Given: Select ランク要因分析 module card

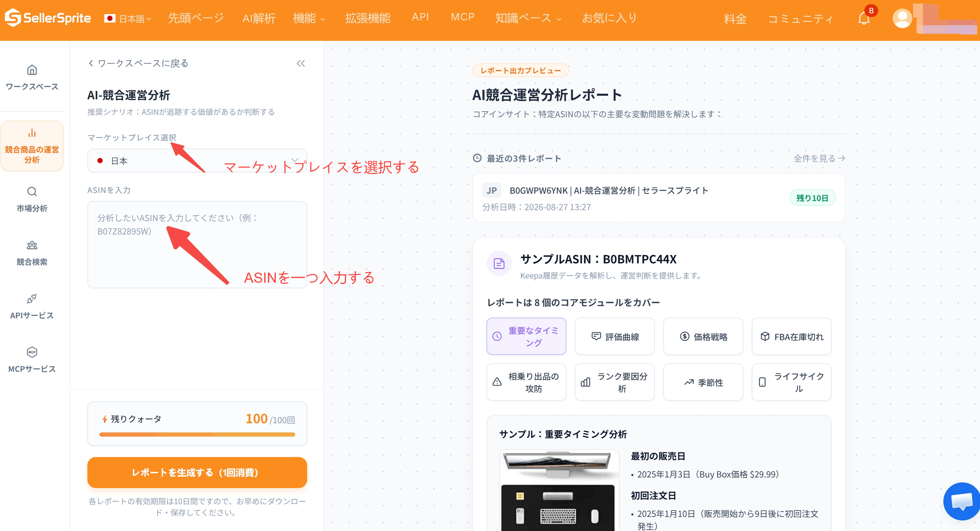Looking at the screenshot, I should 615,382.
